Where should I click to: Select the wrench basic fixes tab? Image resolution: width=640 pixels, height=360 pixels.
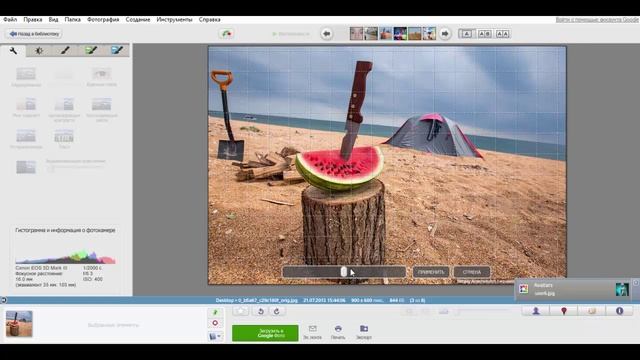click(13, 51)
